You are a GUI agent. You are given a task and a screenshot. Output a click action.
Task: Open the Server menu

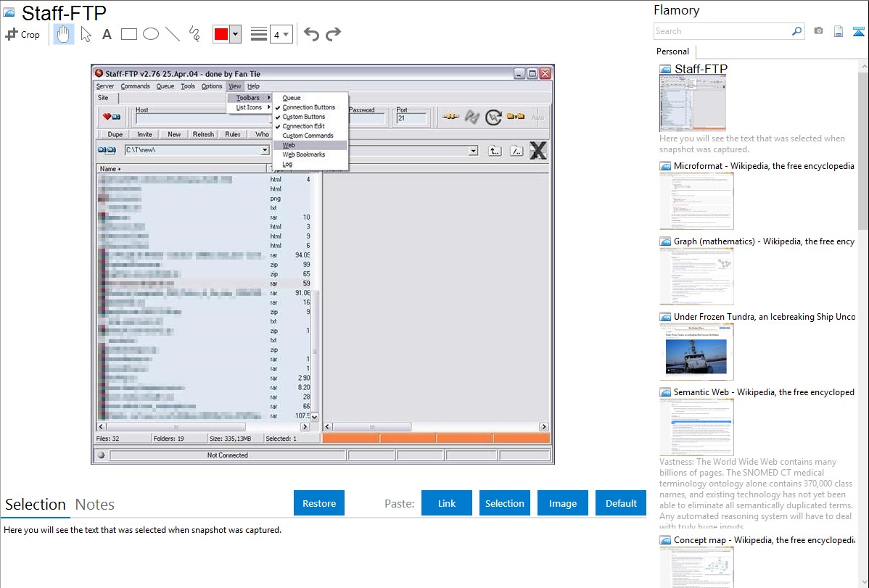pyautogui.click(x=104, y=86)
